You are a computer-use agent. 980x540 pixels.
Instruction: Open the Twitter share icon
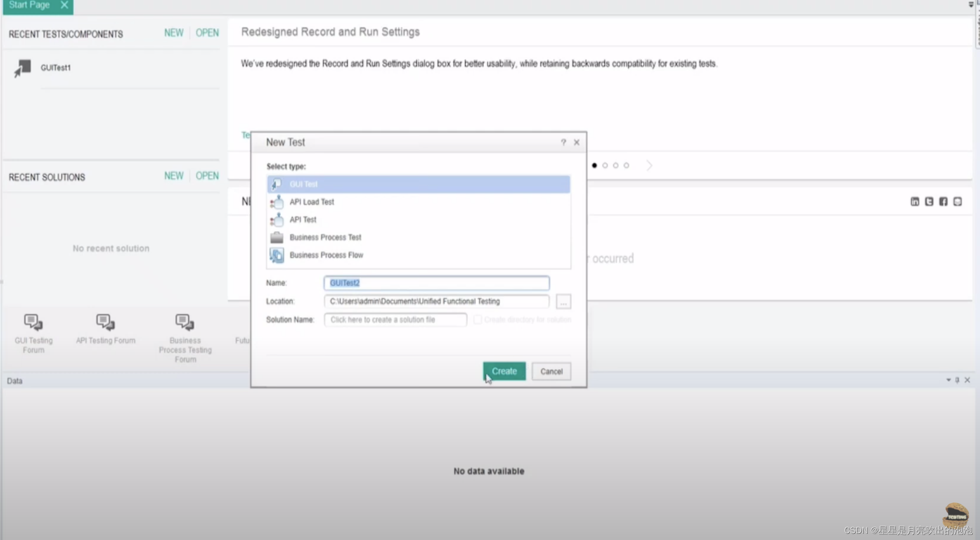coord(929,202)
